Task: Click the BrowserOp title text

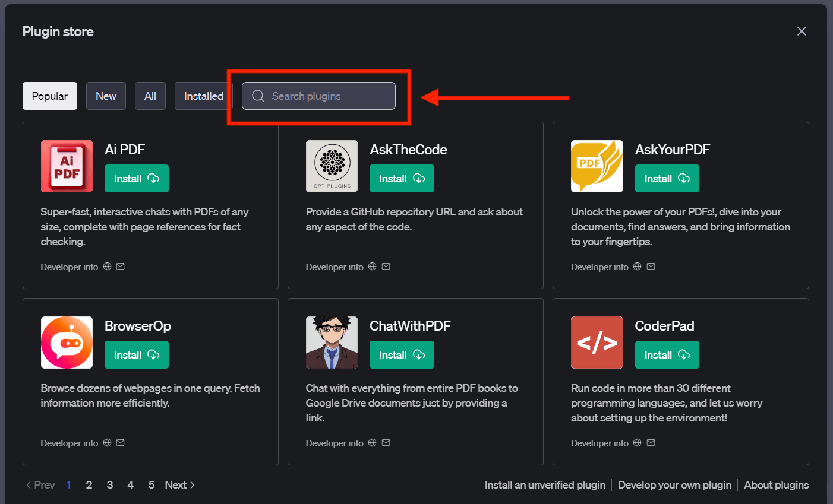Action: (138, 326)
